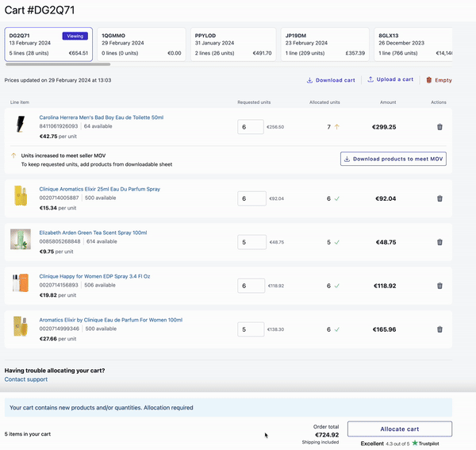Click the Allocate cart button

point(400,429)
